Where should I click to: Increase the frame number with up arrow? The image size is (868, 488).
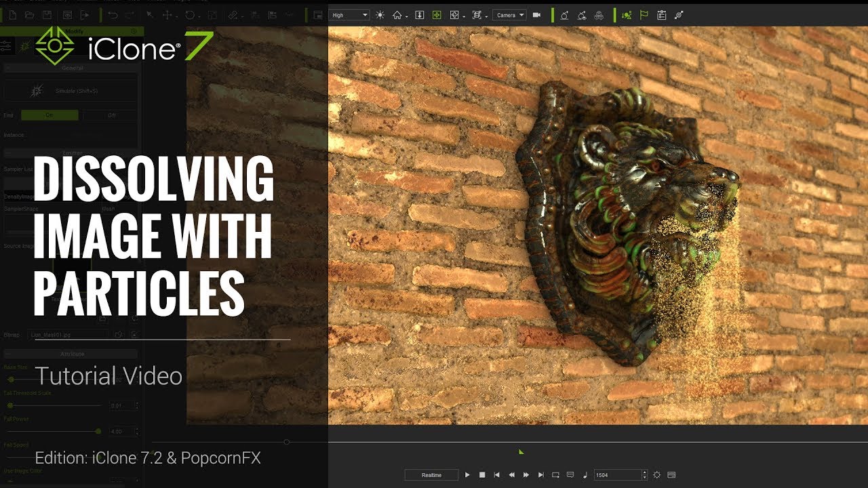(x=644, y=472)
